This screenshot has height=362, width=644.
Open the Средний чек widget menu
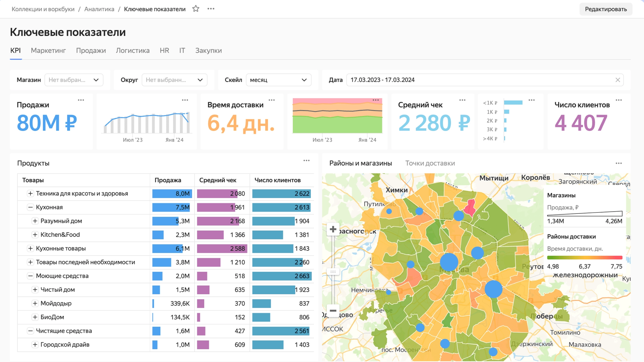(x=462, y=100)
